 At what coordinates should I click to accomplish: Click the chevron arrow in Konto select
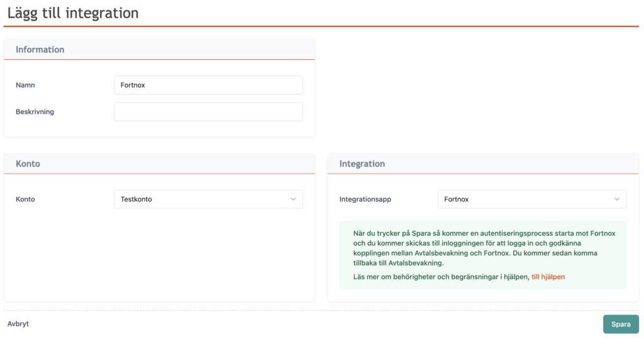click(293, 199)
